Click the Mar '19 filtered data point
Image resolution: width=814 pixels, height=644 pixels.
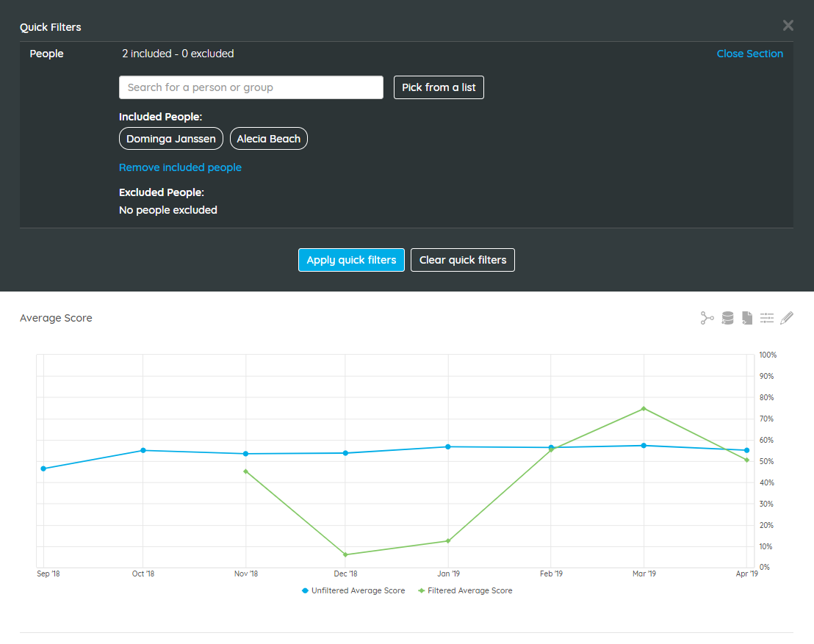click(x=644, y=409)
